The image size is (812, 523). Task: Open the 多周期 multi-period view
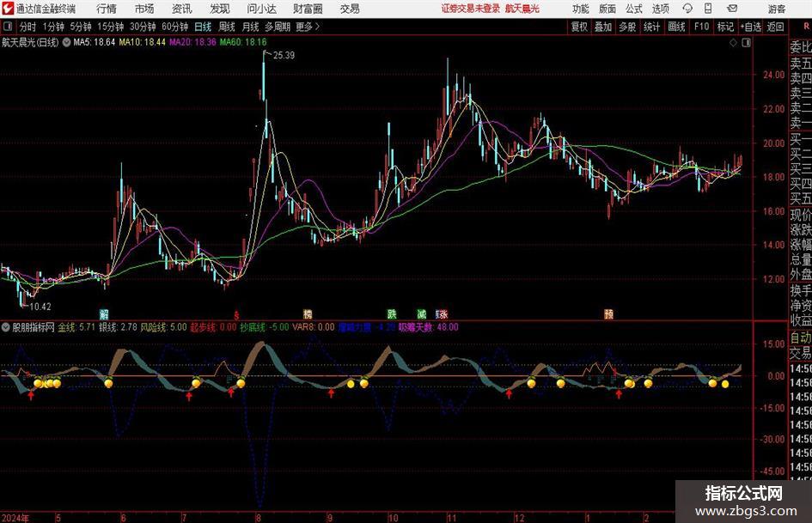(278, 27)
